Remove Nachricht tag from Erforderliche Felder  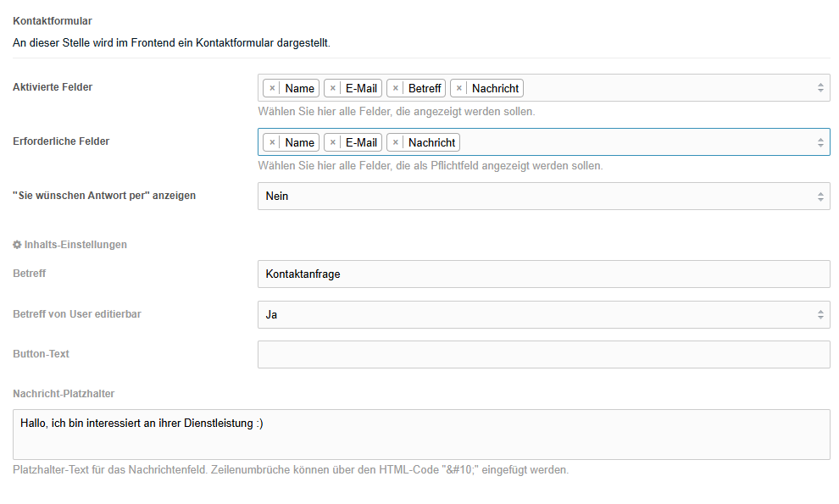396,142
